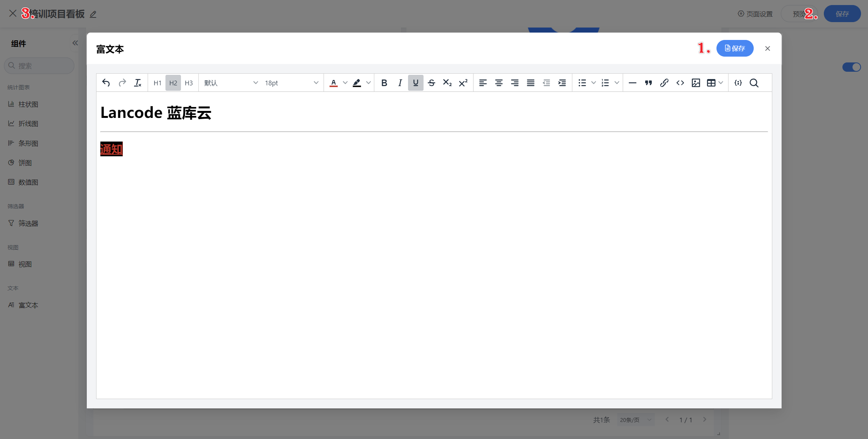Image resolution: width=868 pixels, height=439 pixels.
Task: Select the 柱状图 component
Action: click(x=24, y=104)
